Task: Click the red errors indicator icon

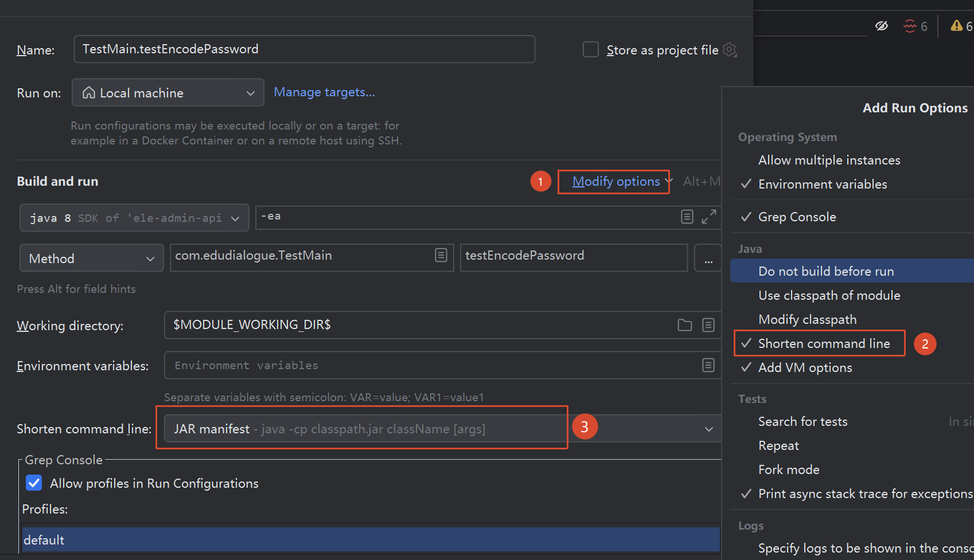Action: click(910, 26)
